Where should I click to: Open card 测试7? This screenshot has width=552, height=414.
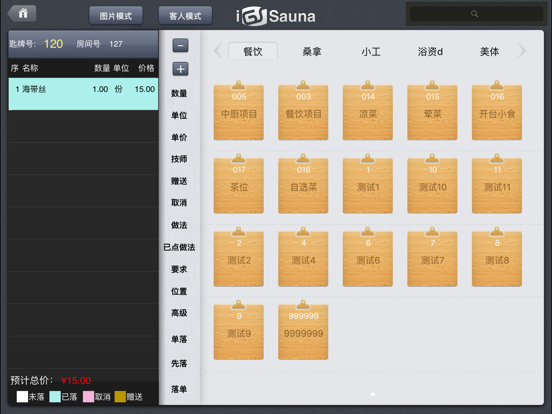click(x=432, y=257)
